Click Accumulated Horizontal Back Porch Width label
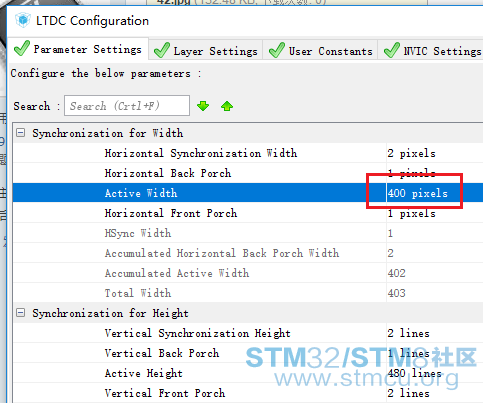The image size is (483, 403). (222, 253)
